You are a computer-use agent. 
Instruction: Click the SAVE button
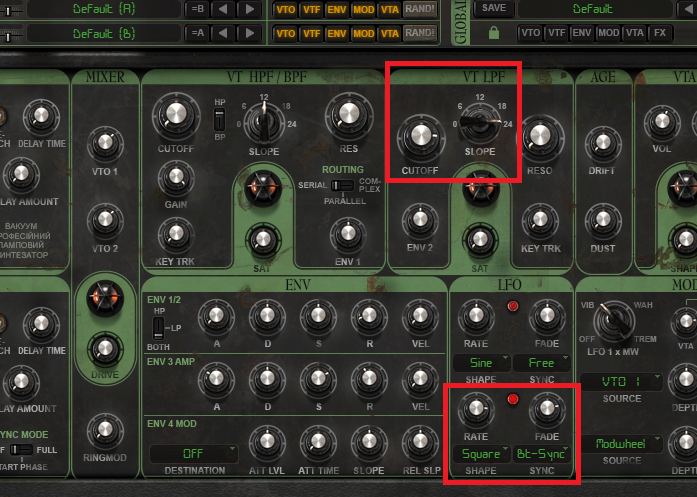[493, 8]
